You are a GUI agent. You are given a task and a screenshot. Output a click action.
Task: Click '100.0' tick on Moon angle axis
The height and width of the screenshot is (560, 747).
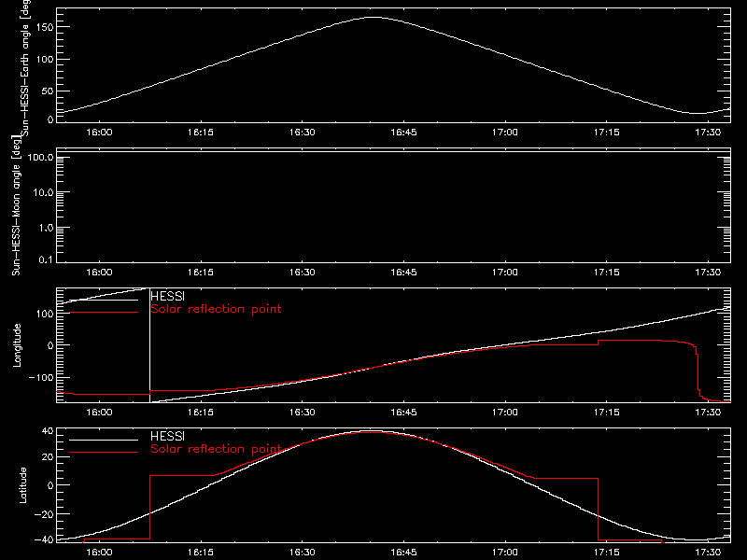(x=40, y=157)
